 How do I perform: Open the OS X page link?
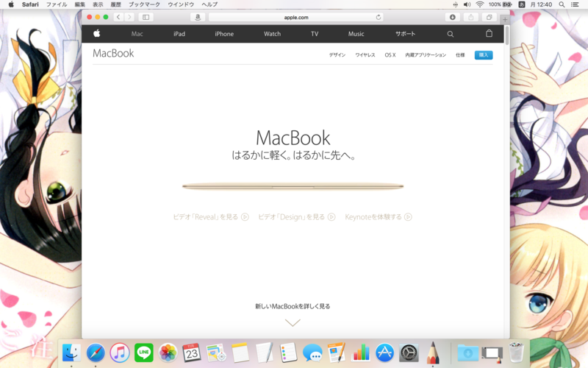tap(390, 54)
